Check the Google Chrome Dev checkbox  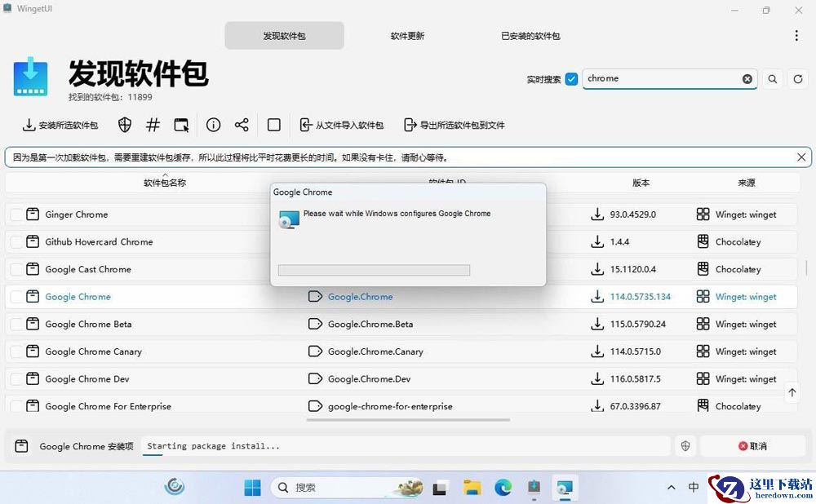coord(17,378)
